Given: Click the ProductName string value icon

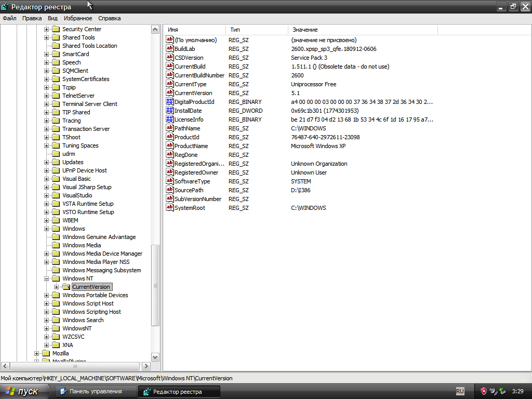Looking at the screenshot, I should (170, 145).
